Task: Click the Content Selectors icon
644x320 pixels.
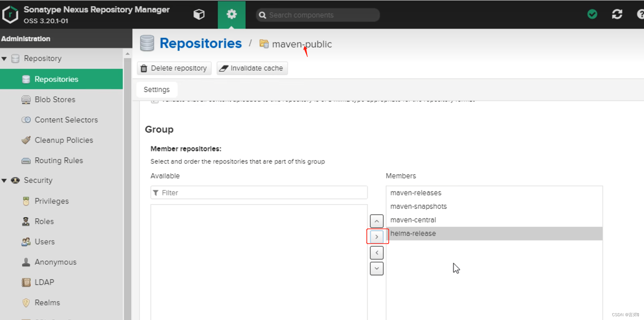Action: 26,120
